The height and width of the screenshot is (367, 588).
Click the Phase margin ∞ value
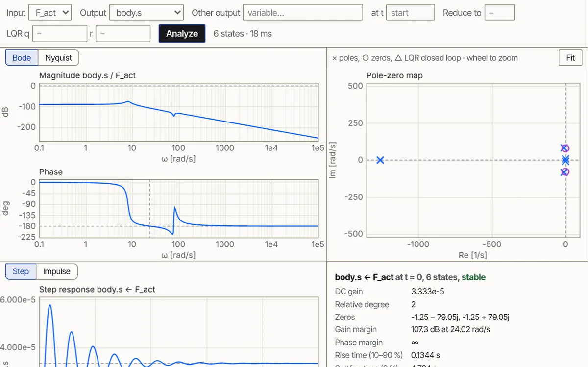(x=415, y=343)
